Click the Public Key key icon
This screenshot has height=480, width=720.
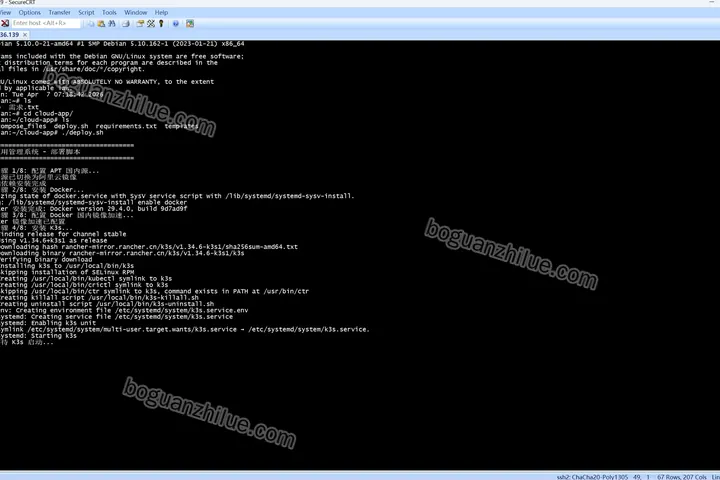pyautogui.click(x=161, y=23)
